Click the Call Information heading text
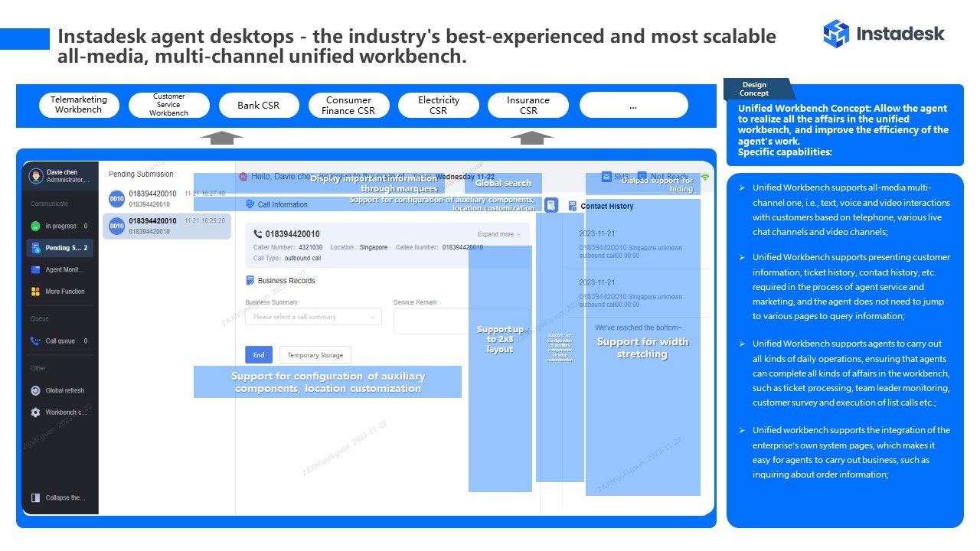Image resolution: width=980 pixels, height=551 pixels. (283, 204)
